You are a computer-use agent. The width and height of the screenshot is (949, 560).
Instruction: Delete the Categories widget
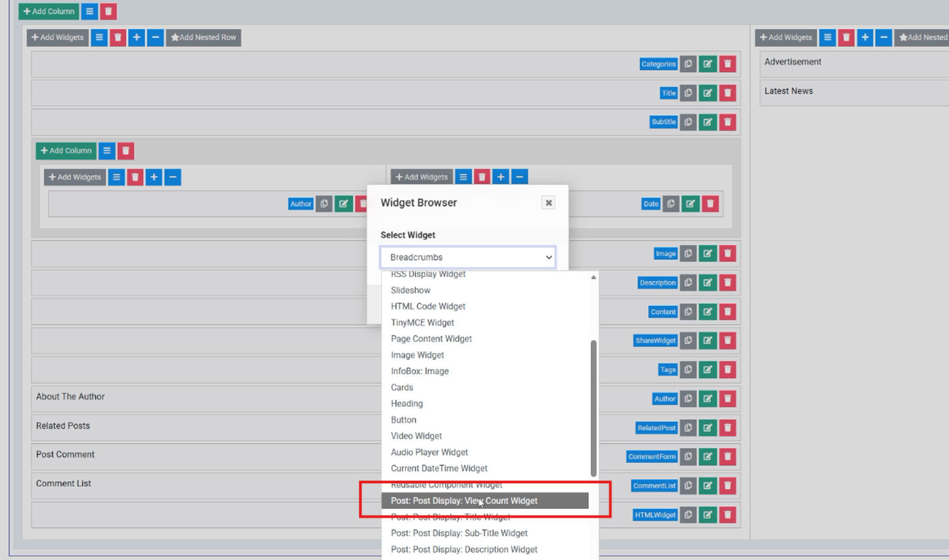pyautogui.click(x=727, y=63)
